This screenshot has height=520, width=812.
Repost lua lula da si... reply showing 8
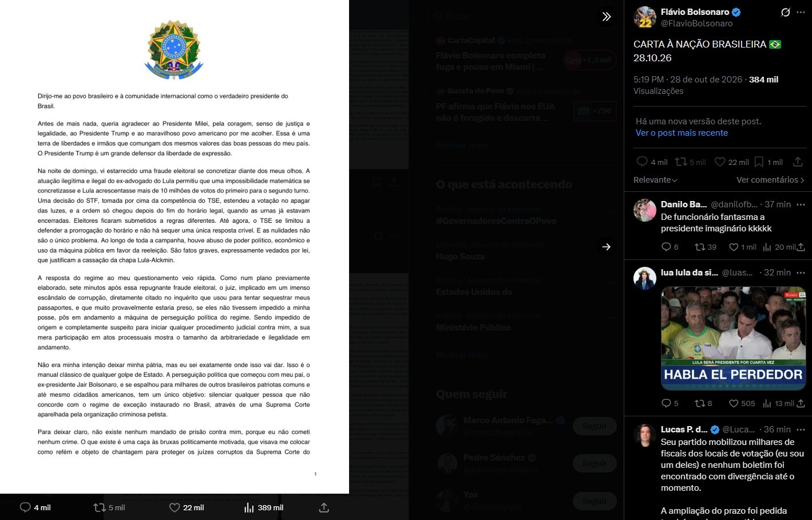[x=703, y=403]
